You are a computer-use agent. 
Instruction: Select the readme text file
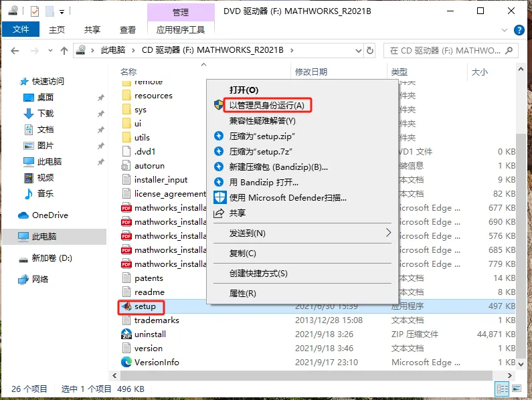(149, 292)
